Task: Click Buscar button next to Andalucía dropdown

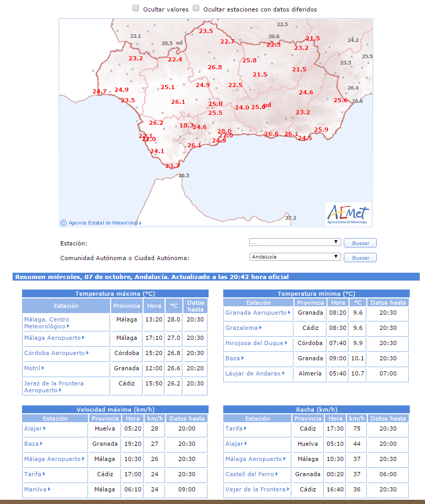Action: point(360,258)
